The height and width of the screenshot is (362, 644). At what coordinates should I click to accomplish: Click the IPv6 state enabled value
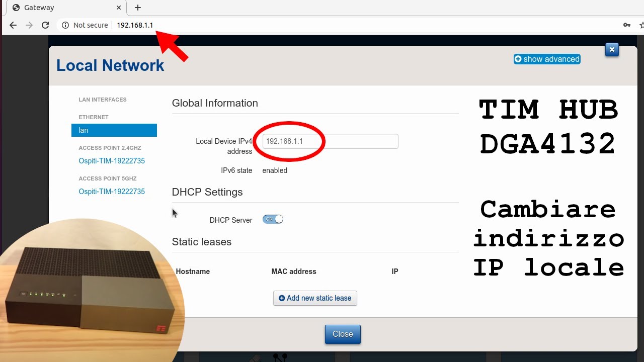[x=275, y=170]
